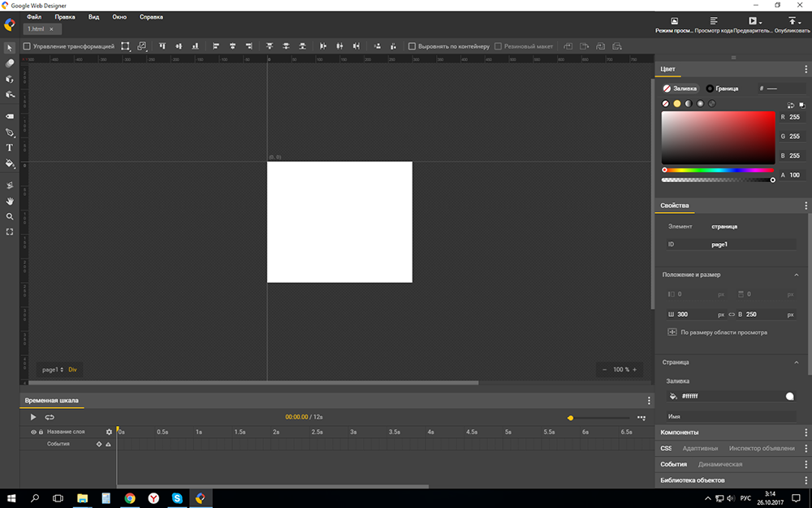
Task: Select the Text tool in the left toolbar
Action: [x=10, y=148]
